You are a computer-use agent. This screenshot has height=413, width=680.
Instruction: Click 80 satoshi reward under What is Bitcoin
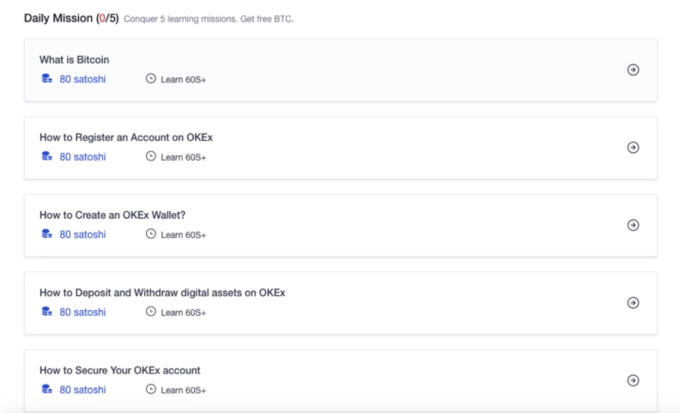coord(82,78)
